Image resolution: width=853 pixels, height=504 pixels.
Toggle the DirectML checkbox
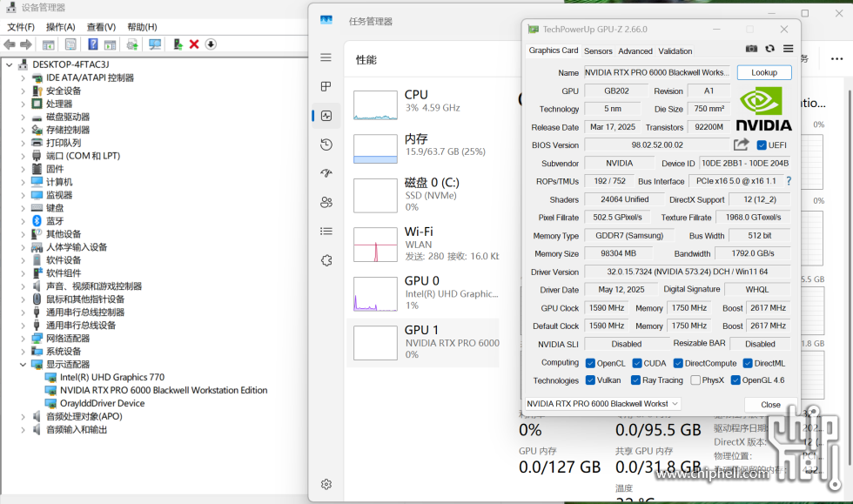coord(748,363)
